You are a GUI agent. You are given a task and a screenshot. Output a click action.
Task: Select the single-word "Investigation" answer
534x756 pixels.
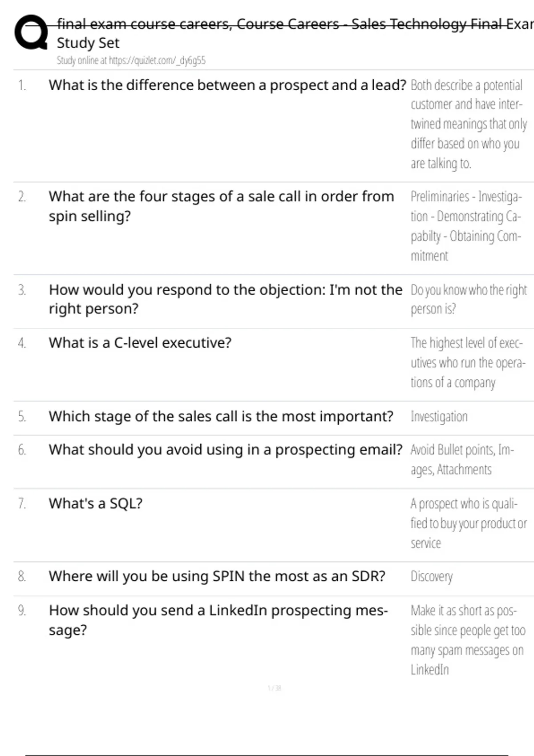[x=439, y=417]
